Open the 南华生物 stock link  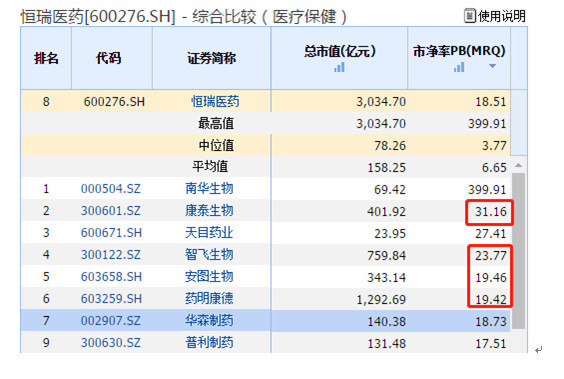click(209, 189)
